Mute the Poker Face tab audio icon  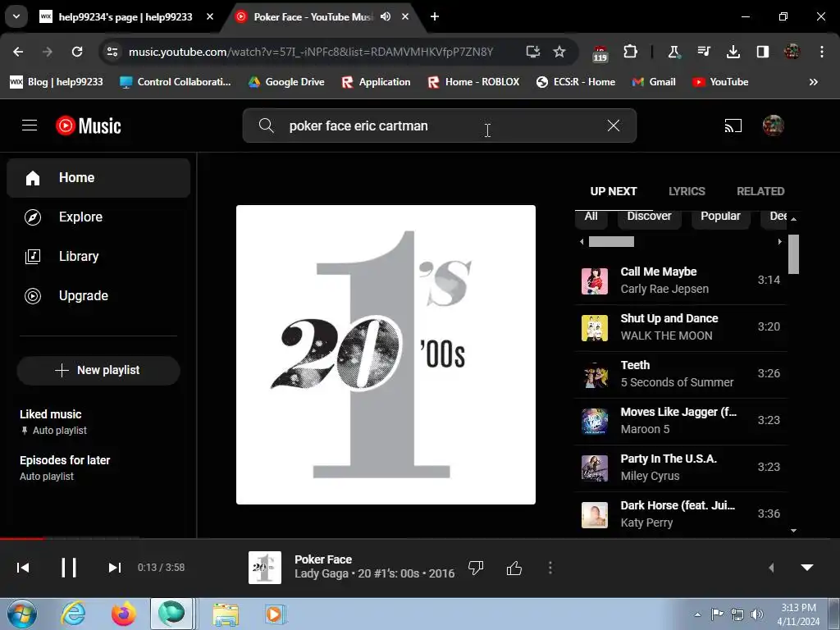tap(386, 16)
